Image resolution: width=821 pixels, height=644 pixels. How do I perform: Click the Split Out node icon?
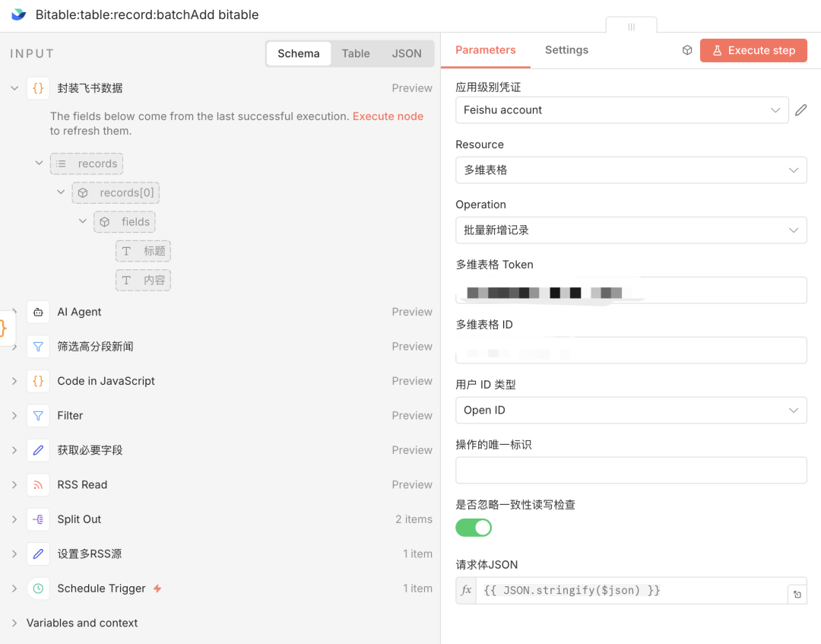click(38, 519)
